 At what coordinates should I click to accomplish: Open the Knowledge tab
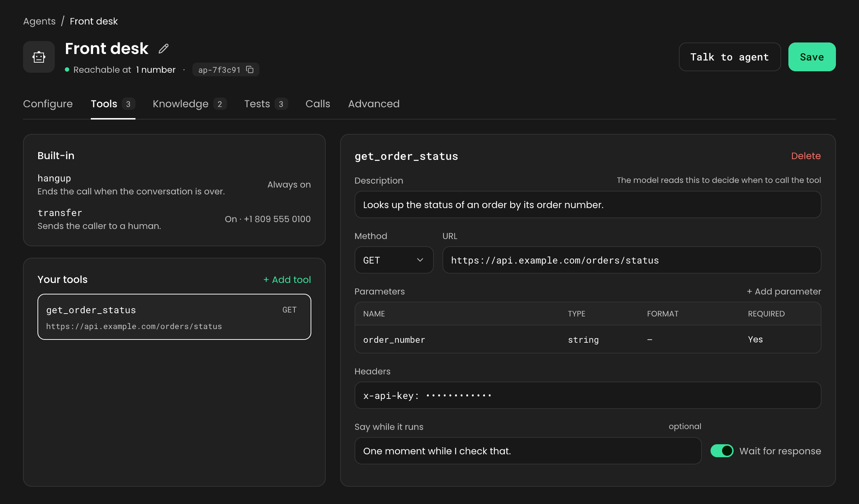[190, 104]
